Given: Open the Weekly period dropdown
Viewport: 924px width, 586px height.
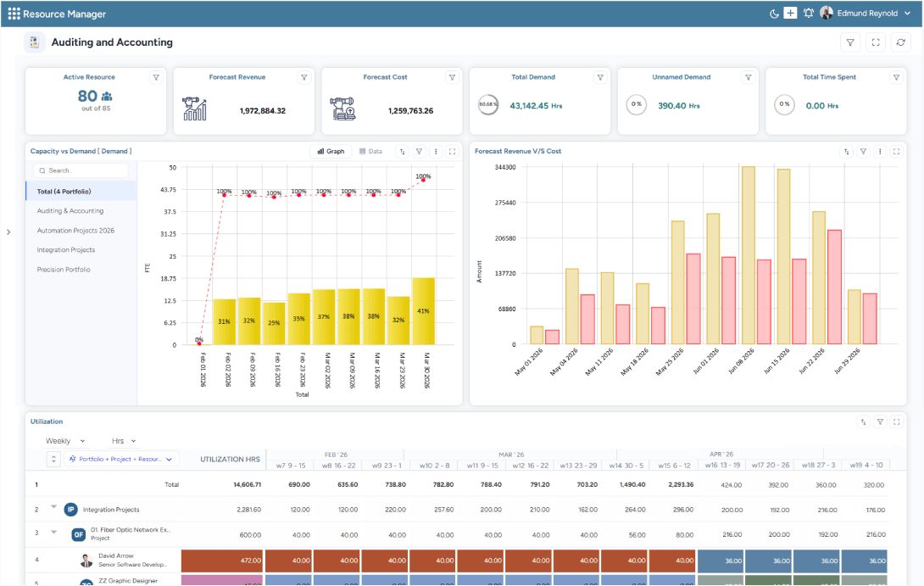Looking at the screenshot, I should click(x=65, y=441).
